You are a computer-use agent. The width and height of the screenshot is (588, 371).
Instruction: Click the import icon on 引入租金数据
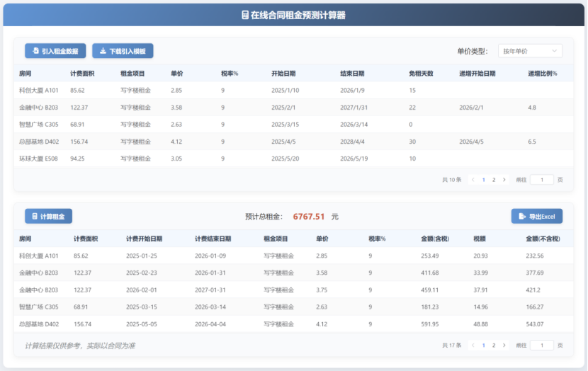point(35,52)
